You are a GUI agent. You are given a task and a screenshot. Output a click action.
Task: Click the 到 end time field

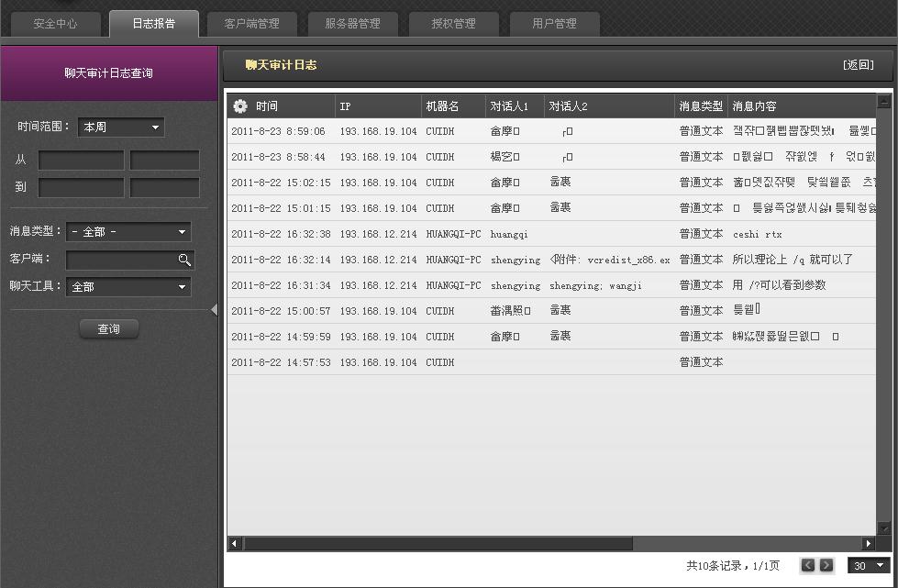[165, 188]
